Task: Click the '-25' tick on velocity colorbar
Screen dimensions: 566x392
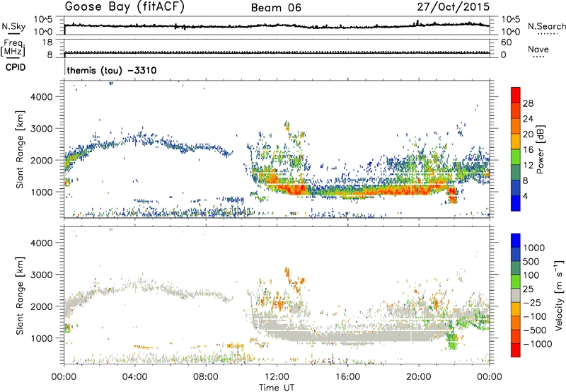Action: [532, 303]
